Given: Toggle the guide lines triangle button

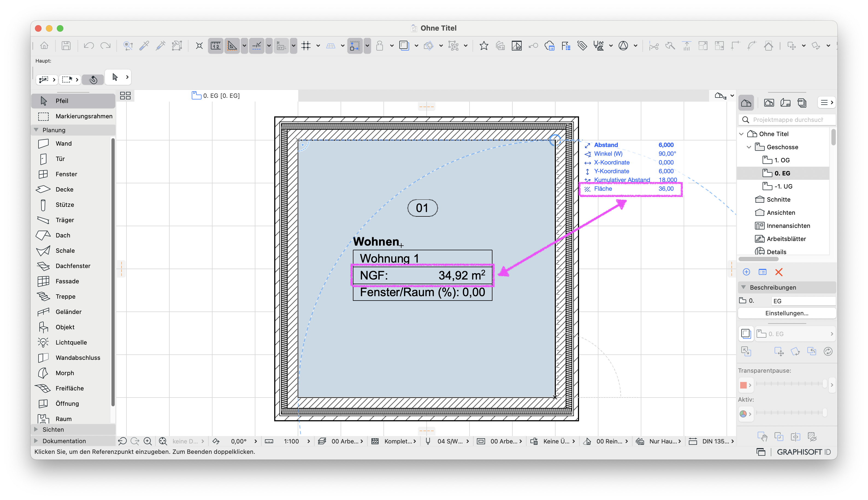Looking at the screenshot, I should (x=232, y=46).
